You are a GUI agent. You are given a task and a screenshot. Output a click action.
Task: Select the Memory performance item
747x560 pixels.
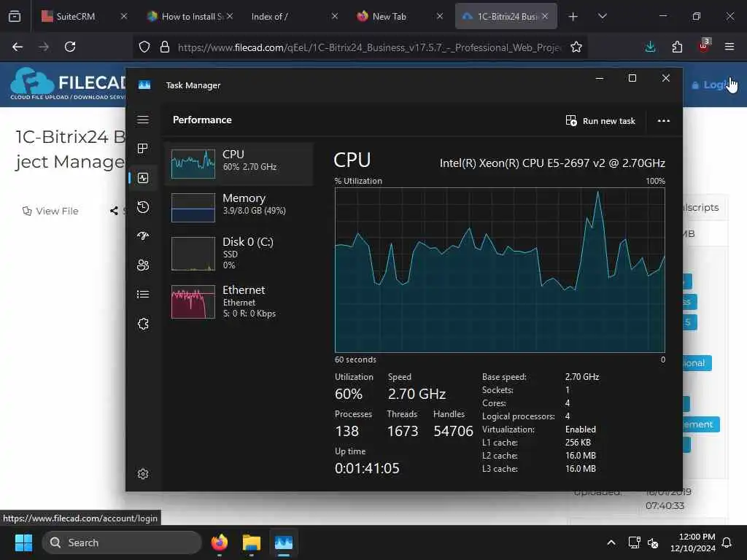tap(239, 207)
